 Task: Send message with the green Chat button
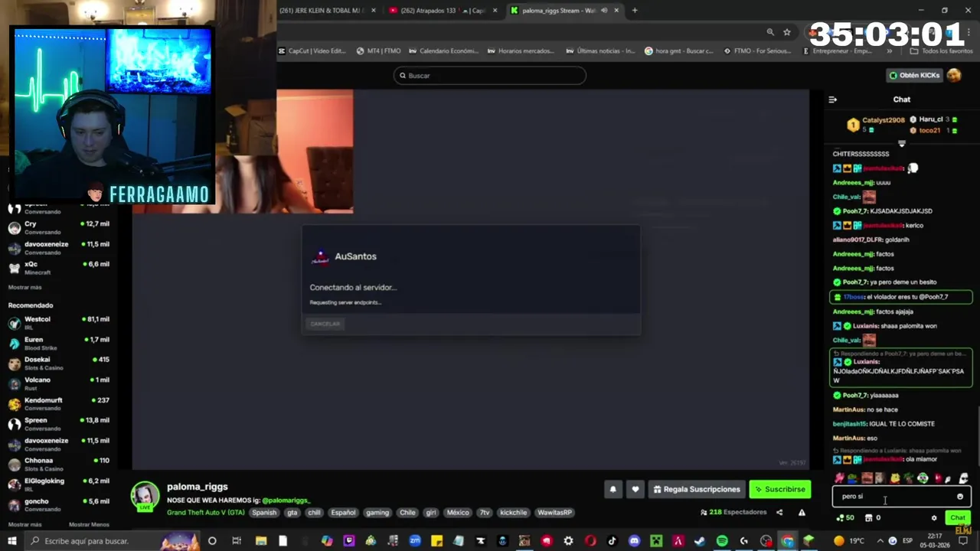[957, 518]
